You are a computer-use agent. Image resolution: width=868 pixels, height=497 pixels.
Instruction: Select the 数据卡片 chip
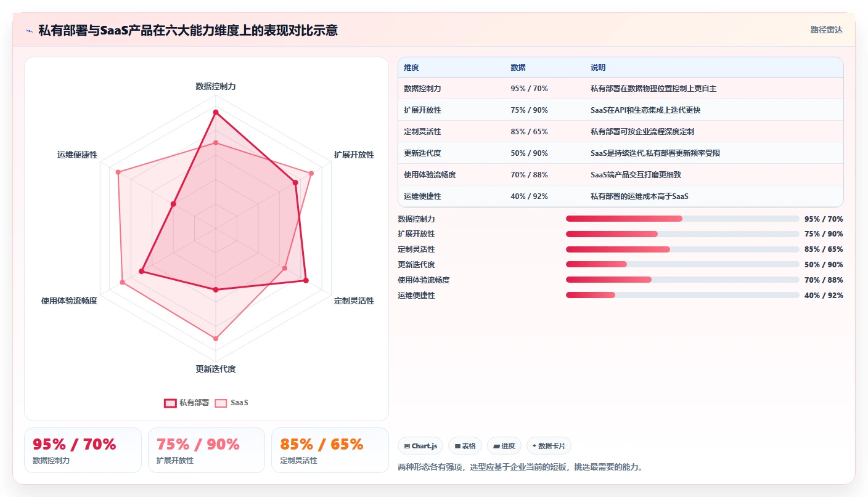pos(549,446)
